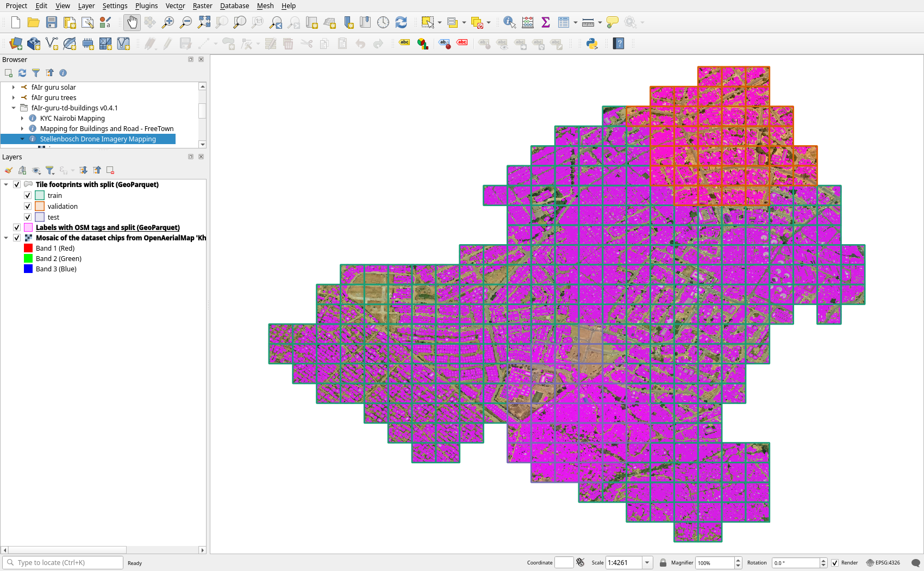Collapse the Mosaic layer band list
Viewport: 924px width, 571px height.
coord(6,238)
